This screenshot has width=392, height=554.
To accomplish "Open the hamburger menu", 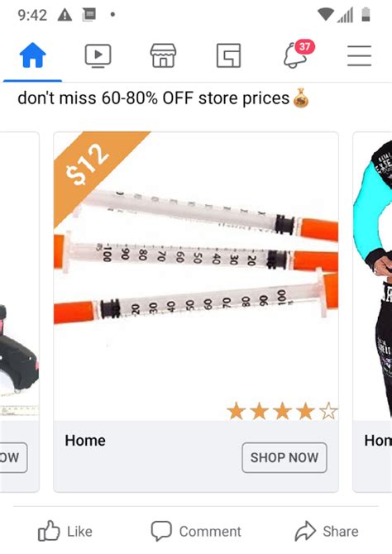I will pos(359,55).
